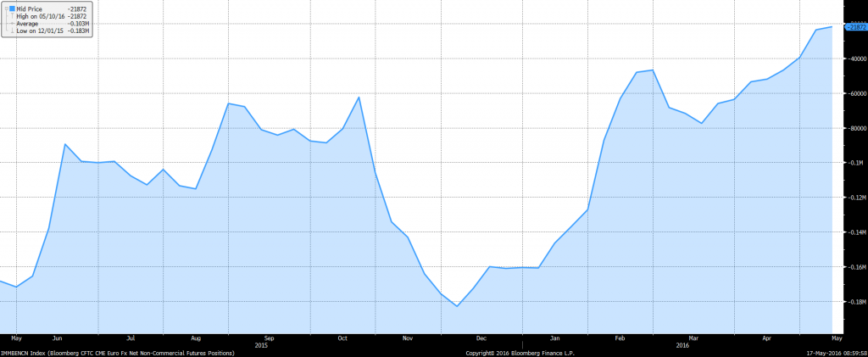Click the Aug label on time axis
Screen dimensions: 868x357
pos(196,337)
